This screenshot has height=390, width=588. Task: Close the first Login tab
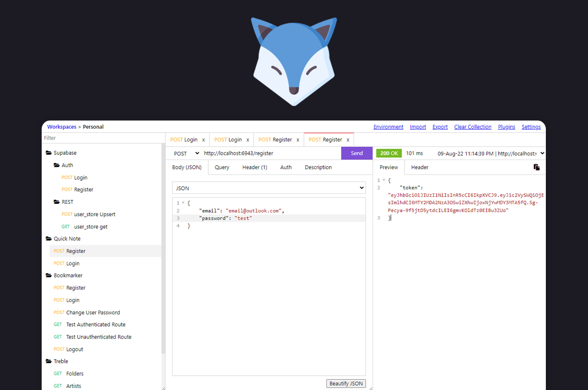point(204,140)
